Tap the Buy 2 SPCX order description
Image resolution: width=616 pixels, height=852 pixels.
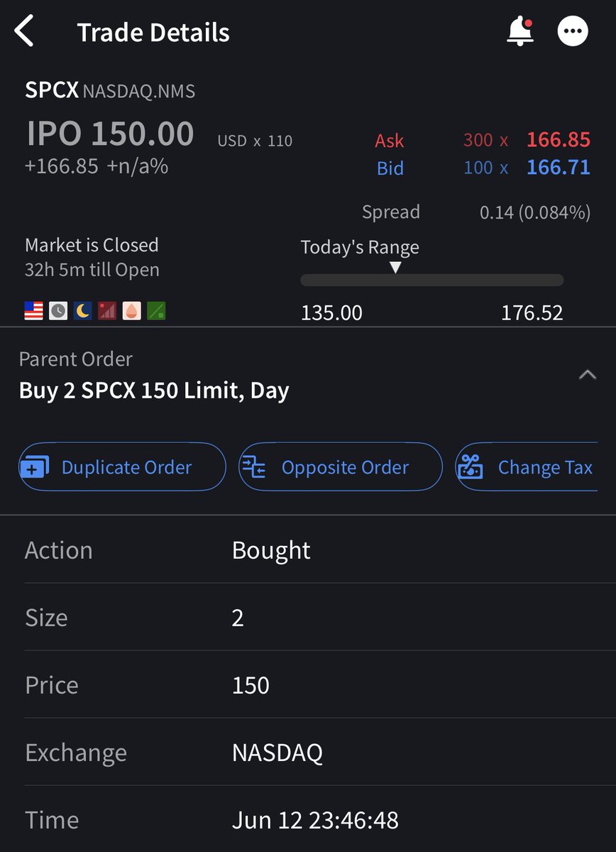(x=154, y=390)
